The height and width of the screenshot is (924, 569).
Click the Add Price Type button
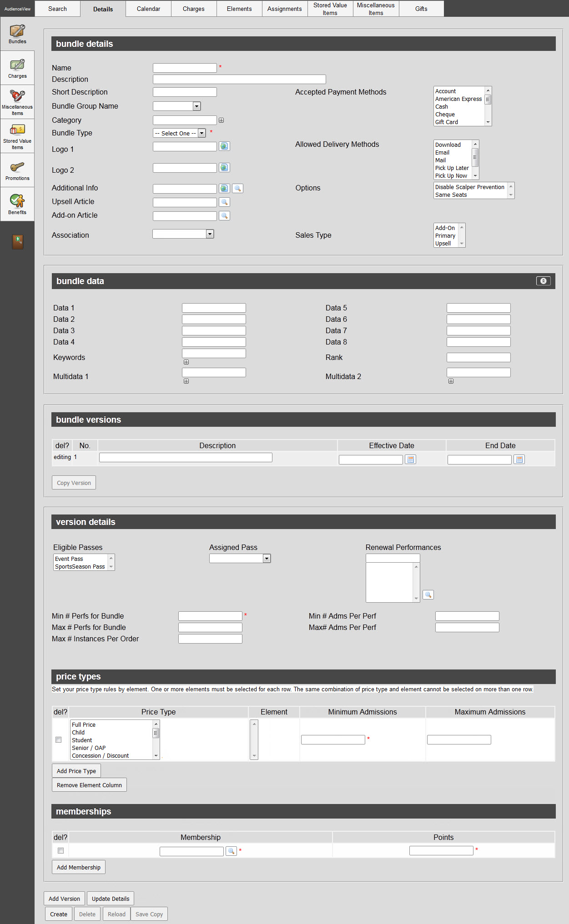point(76,771)
